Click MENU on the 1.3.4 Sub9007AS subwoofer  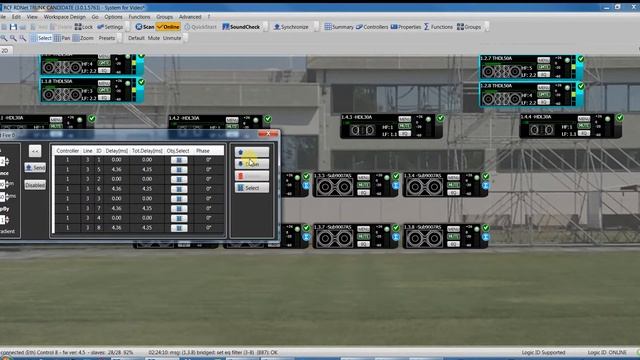pos(453,178)
